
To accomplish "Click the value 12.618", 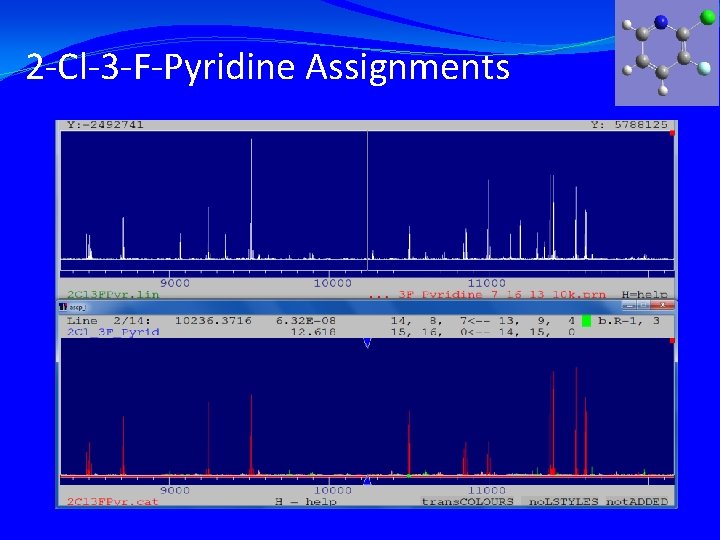I will [313, 332].
